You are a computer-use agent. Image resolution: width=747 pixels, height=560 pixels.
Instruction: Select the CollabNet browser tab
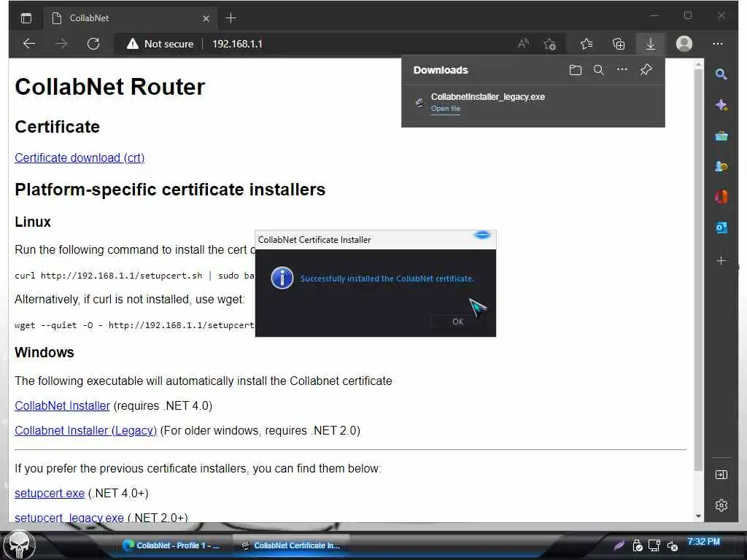click(130, 18)
